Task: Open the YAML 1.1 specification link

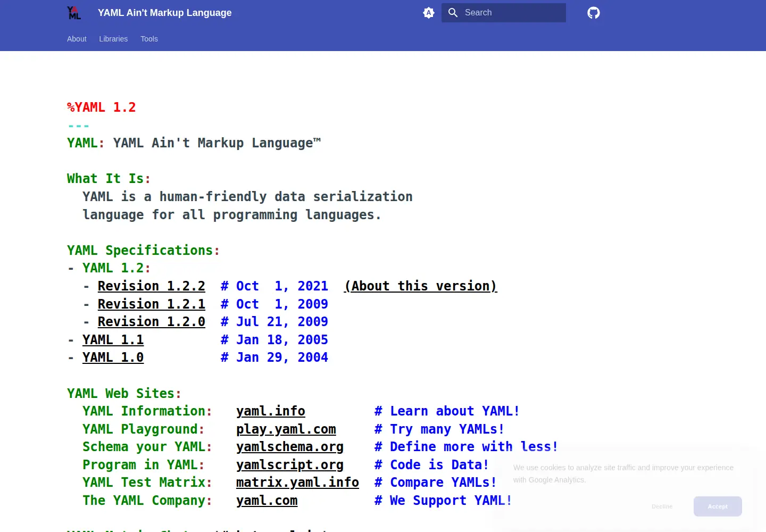Action: pos(113,340)
